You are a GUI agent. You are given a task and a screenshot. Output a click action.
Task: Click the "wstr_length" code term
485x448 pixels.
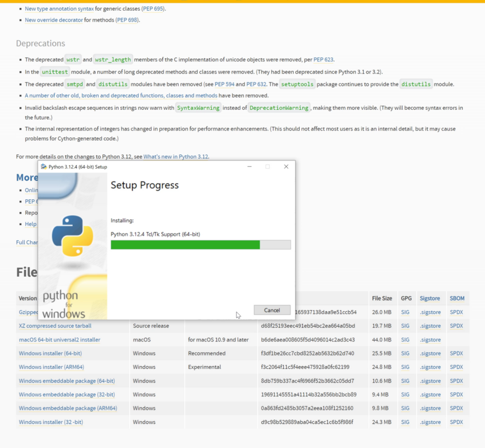coord(113,59)
